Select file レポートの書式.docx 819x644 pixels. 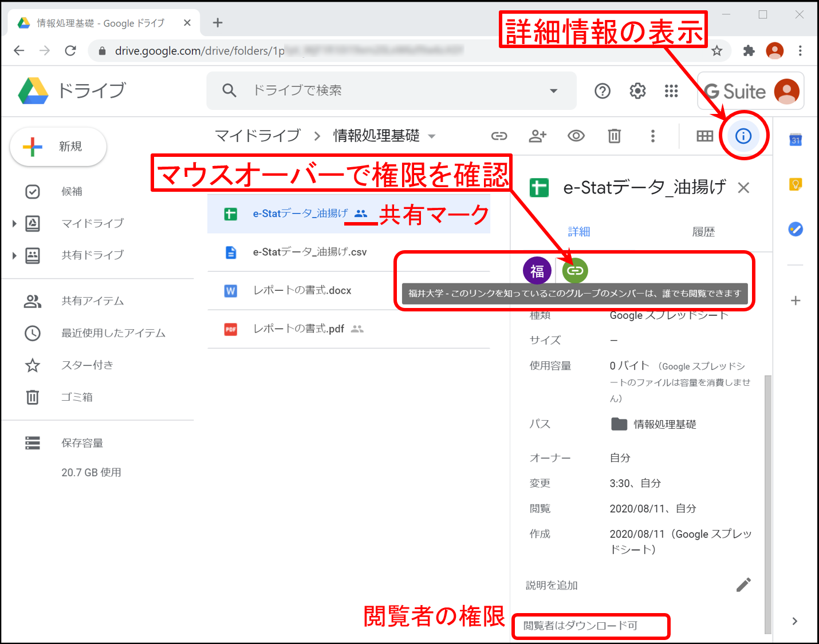coord(348,291)
